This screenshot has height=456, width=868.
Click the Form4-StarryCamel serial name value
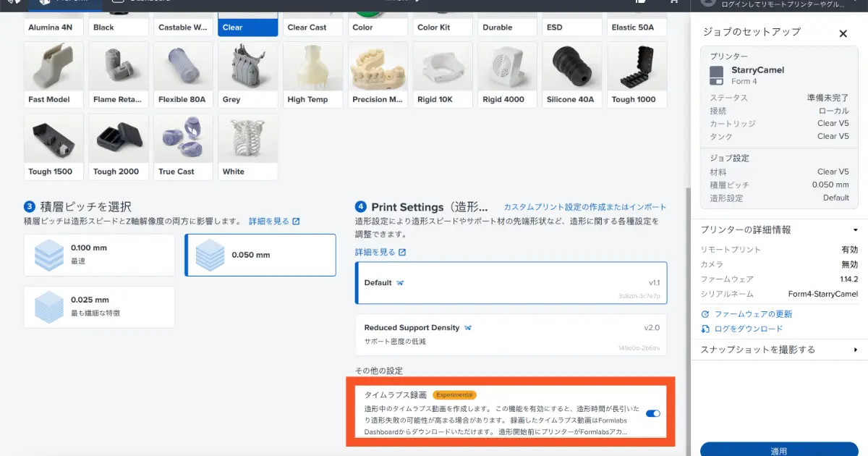tap(823, 294)
